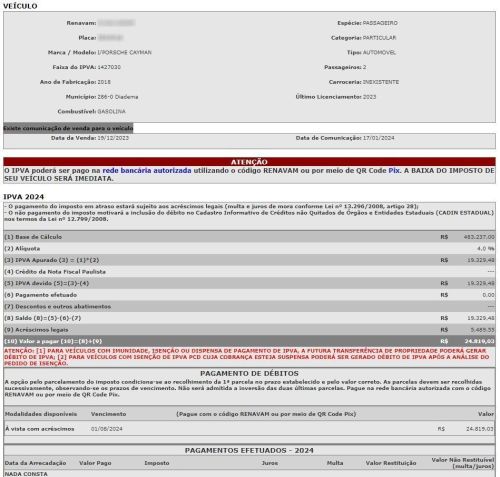500x477 pixels.
Task: Select the 'À vista com acréscimos' payment option
Action: pyautogui.click(x=40, y=429)
